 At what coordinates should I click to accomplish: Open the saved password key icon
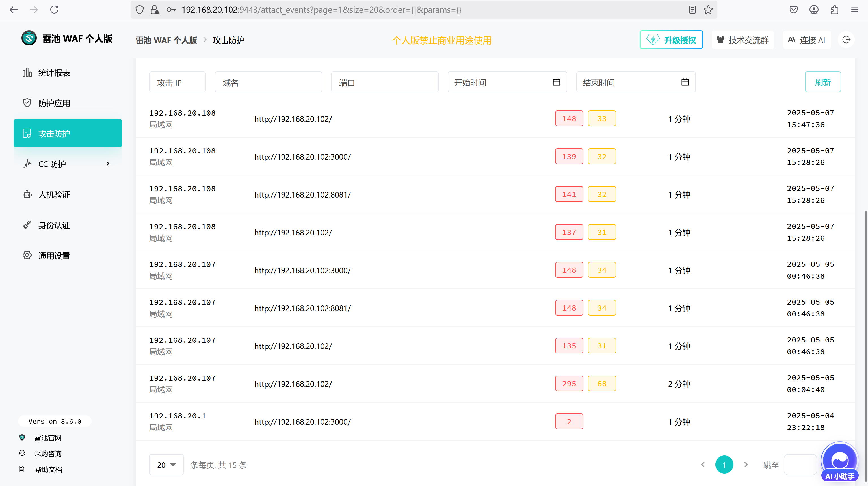171,10
